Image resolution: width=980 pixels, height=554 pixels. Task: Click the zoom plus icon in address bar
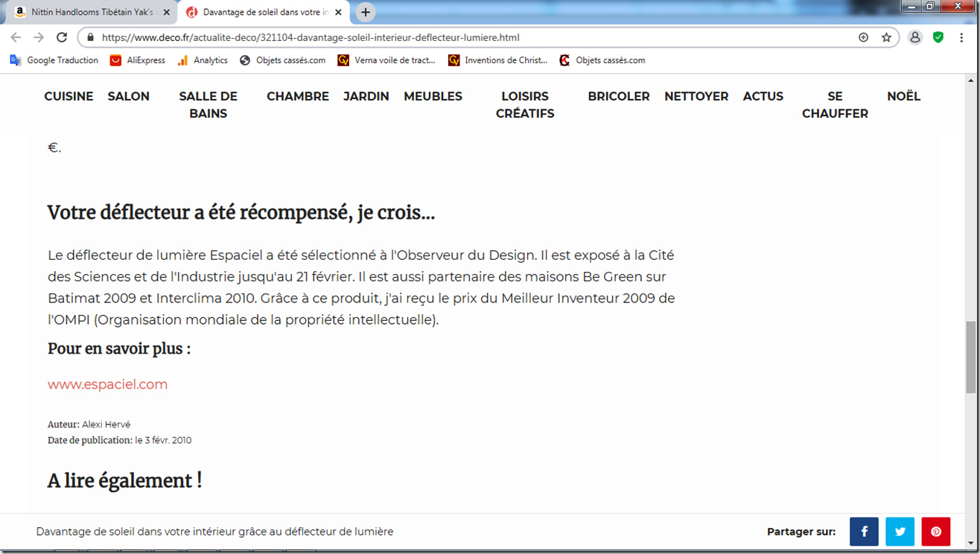863,37
